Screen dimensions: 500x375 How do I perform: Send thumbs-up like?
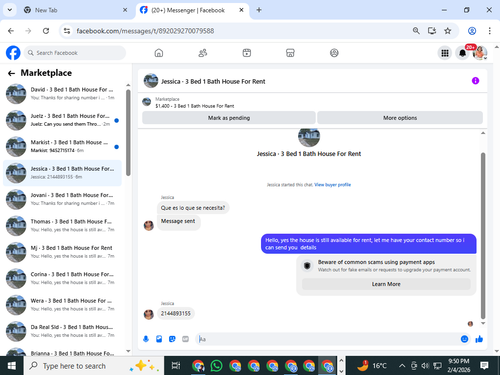coord(479,339)
